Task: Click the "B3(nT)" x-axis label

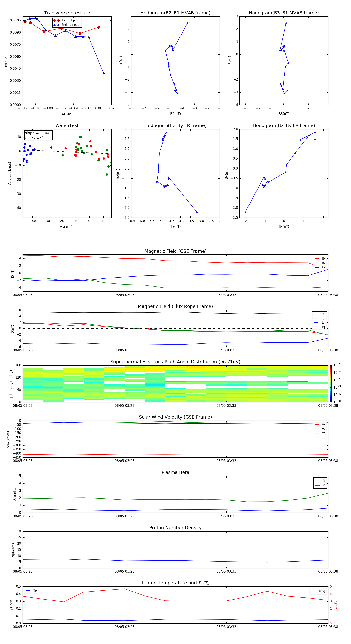Action: point(284,114)
